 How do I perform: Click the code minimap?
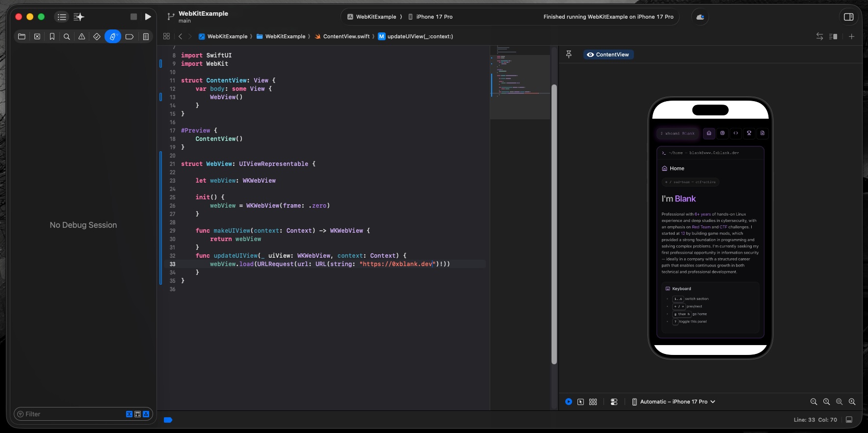(520, 82)
